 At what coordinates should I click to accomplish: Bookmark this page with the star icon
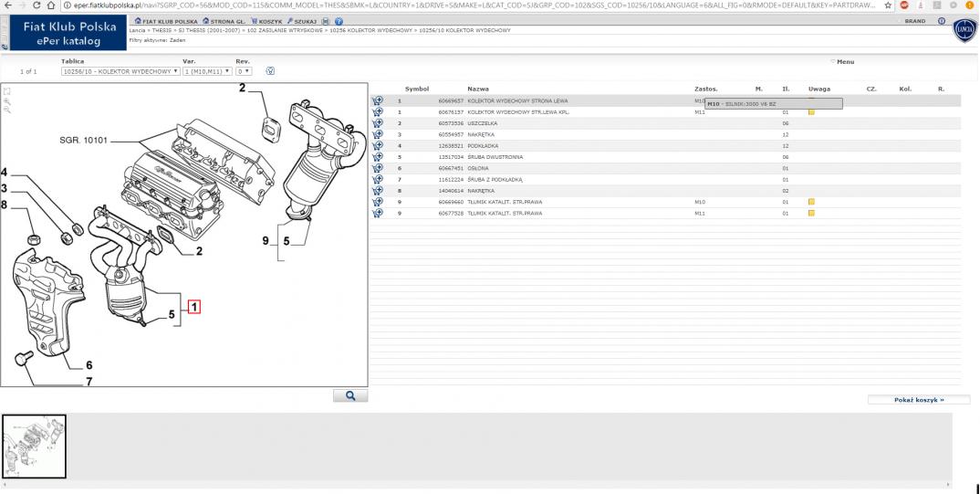pos(888,5)
